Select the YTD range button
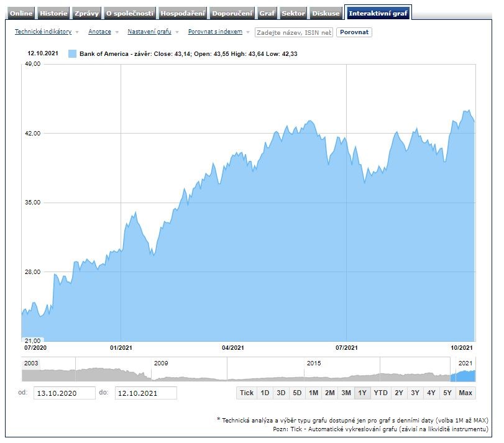The image size is (504, 443). click(x=380, y=393)
